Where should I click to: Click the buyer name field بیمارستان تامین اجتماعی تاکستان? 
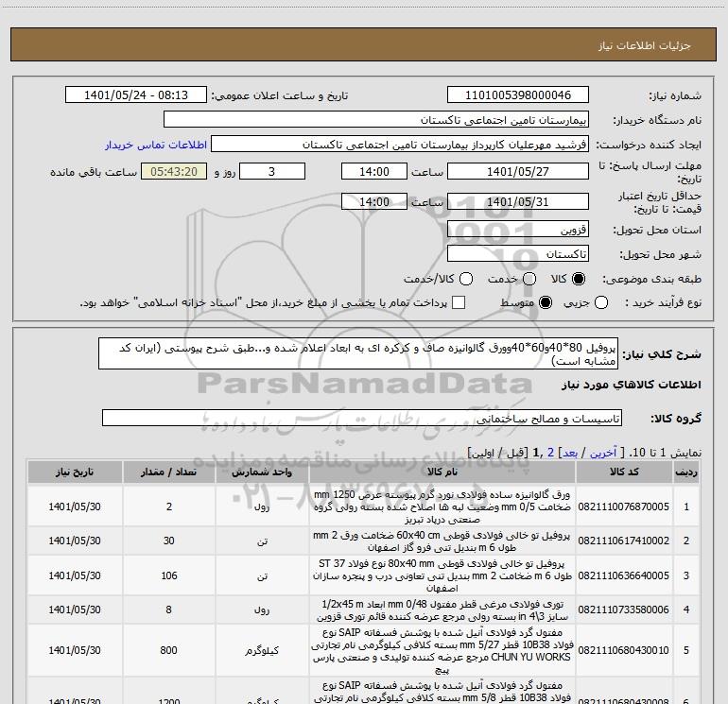(376, 120)
